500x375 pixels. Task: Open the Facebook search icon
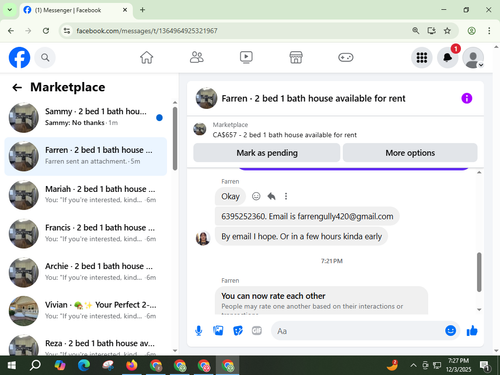[x=45, y=58]
